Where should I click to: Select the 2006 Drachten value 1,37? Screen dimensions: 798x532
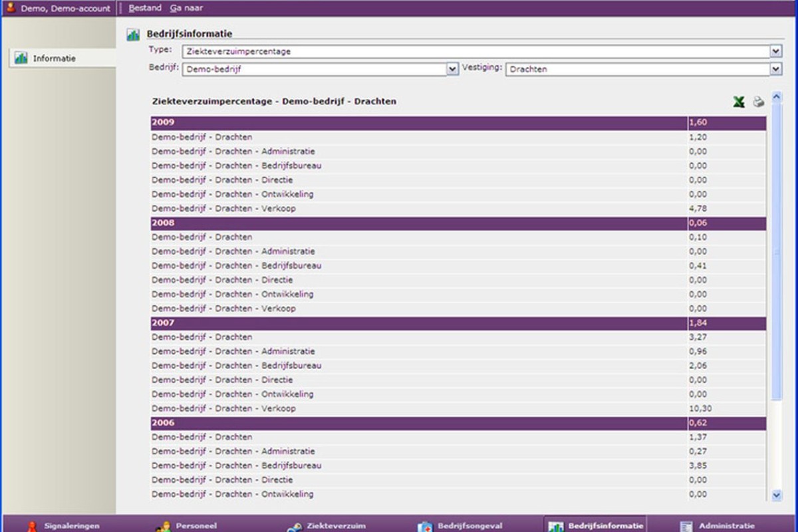pyautogui.click(x=698, y=437)
